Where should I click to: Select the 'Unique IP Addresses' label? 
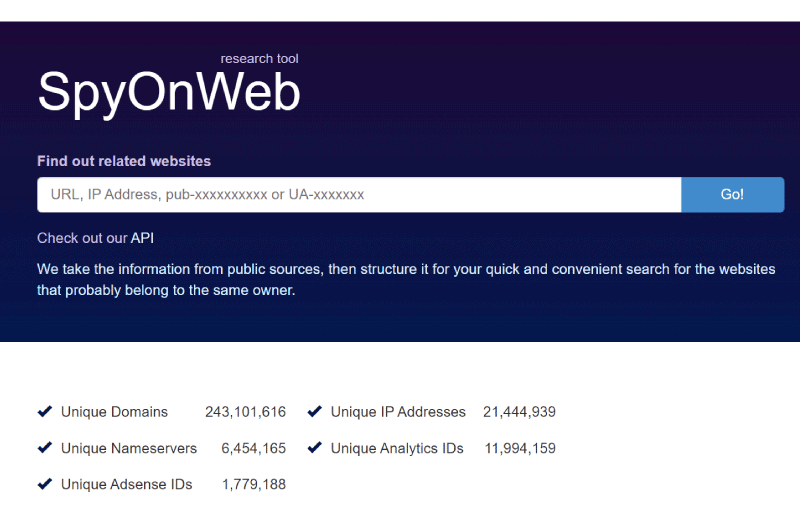coord(398,412)
